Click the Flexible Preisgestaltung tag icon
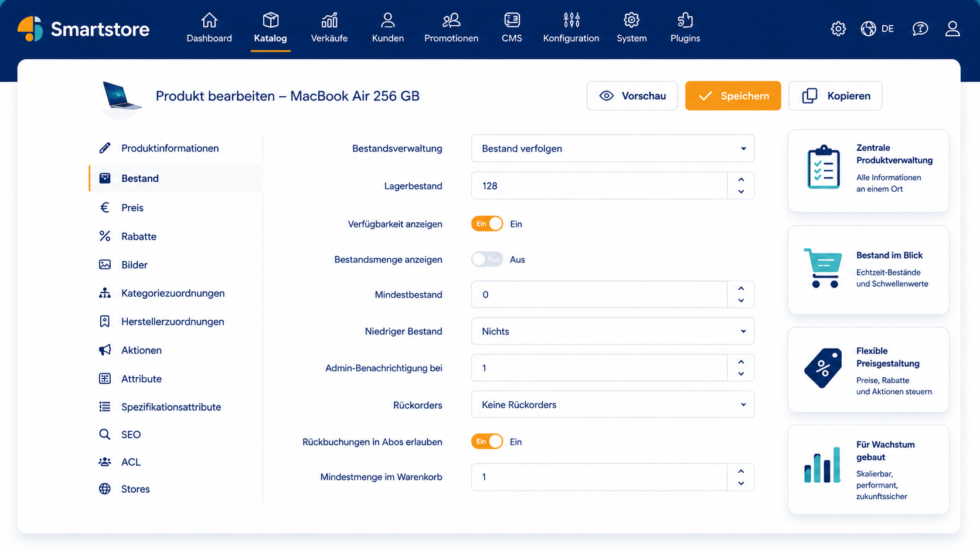This screenshot has width=980, height=552. [823, 368]
